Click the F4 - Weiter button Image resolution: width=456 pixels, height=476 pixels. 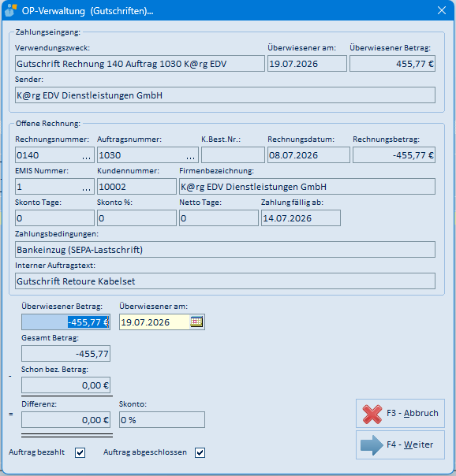400,445
